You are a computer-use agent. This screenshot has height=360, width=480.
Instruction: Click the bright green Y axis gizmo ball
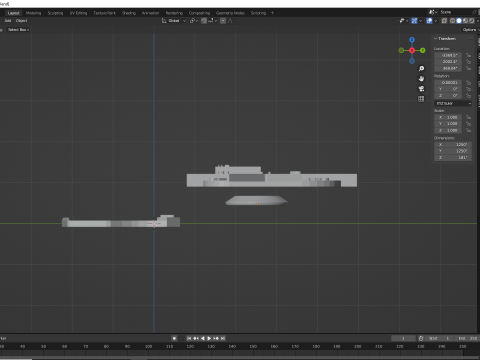(x=423, y=50)
